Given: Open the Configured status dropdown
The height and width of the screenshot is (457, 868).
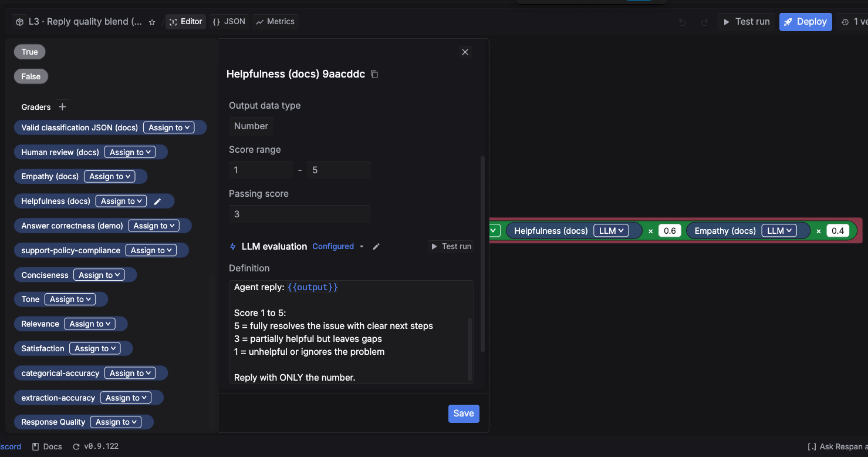Looking at the screenshot, I should [x=338, y=247].
